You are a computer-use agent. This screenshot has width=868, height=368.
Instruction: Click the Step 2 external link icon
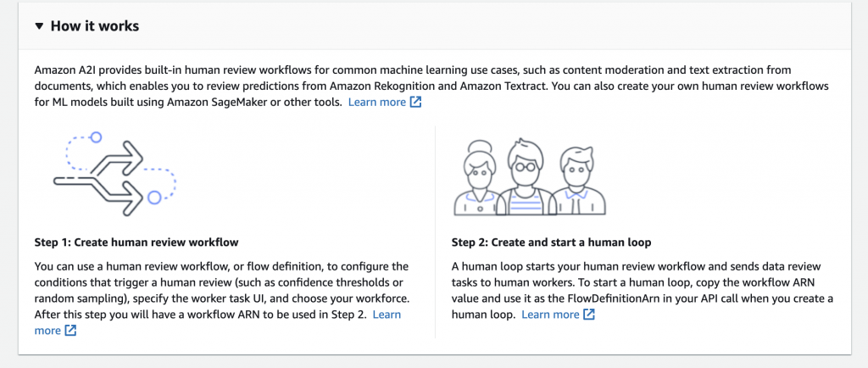pyautogui.click(x=588, y=315)
